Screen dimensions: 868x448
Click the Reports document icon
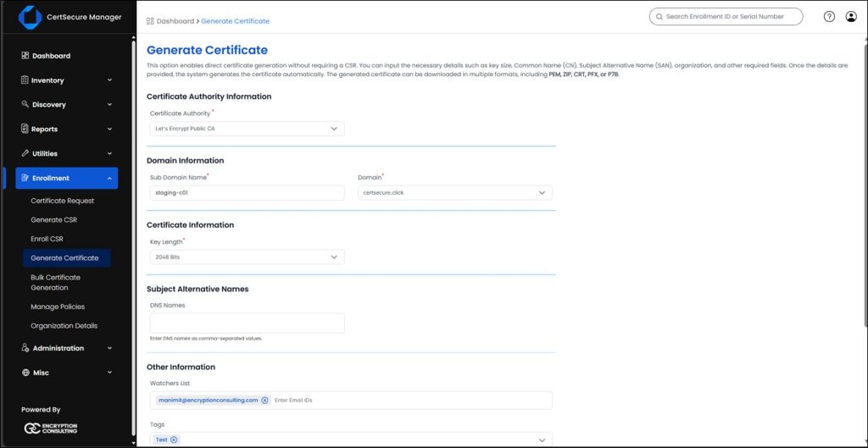25,129
